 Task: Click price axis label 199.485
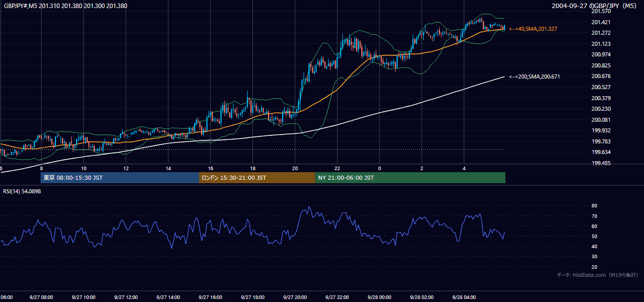point(601,163)
